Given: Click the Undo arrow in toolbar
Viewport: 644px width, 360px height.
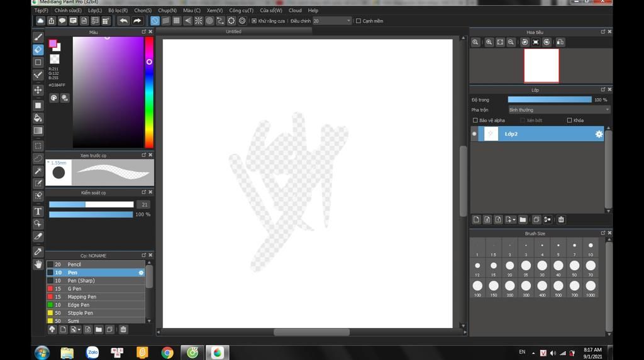Looking at the screenshot, I should point(123,21).
